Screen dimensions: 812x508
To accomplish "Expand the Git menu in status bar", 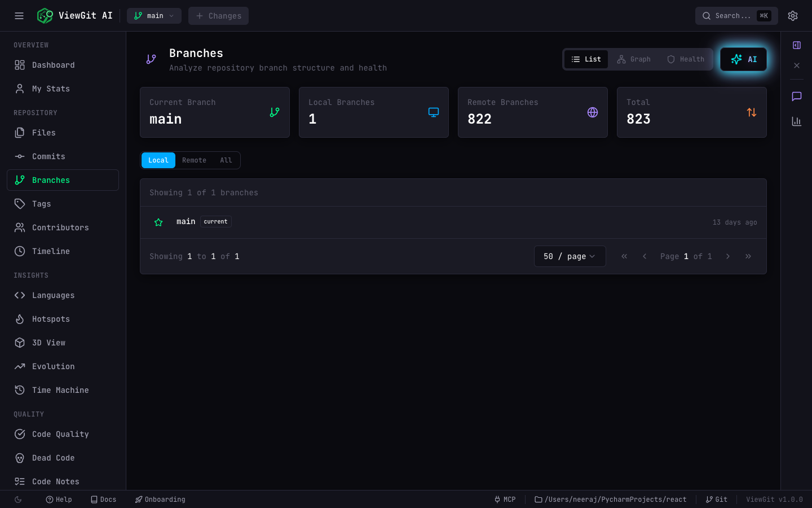I will pyautogui.click(x=716, y=500).
